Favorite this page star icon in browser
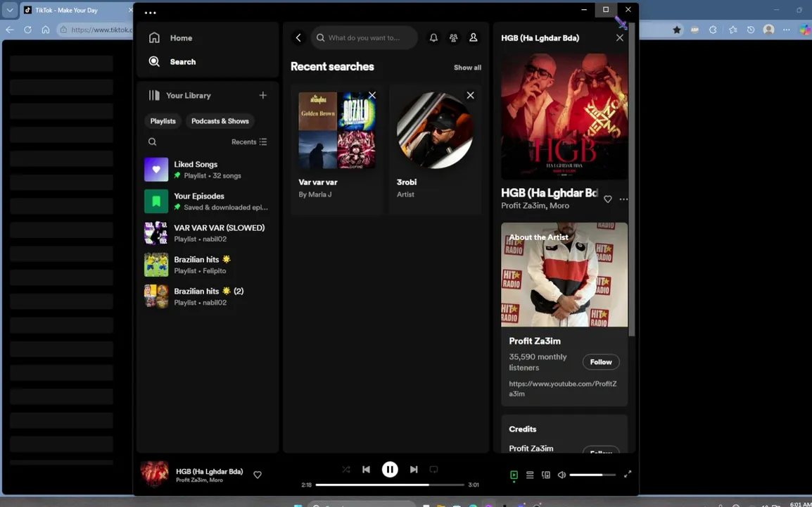 click(x=677, y=30)
